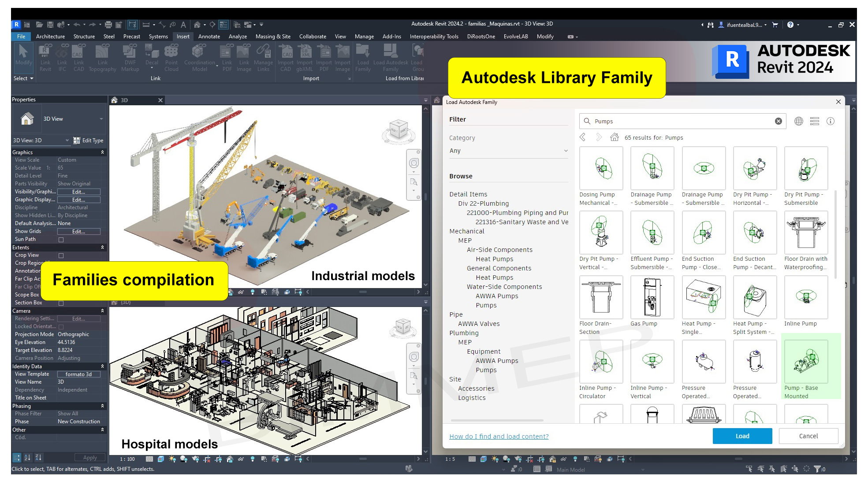Enable the Sun Path checkbox
This screenshot has height=503, width=868.
[61, 240]
